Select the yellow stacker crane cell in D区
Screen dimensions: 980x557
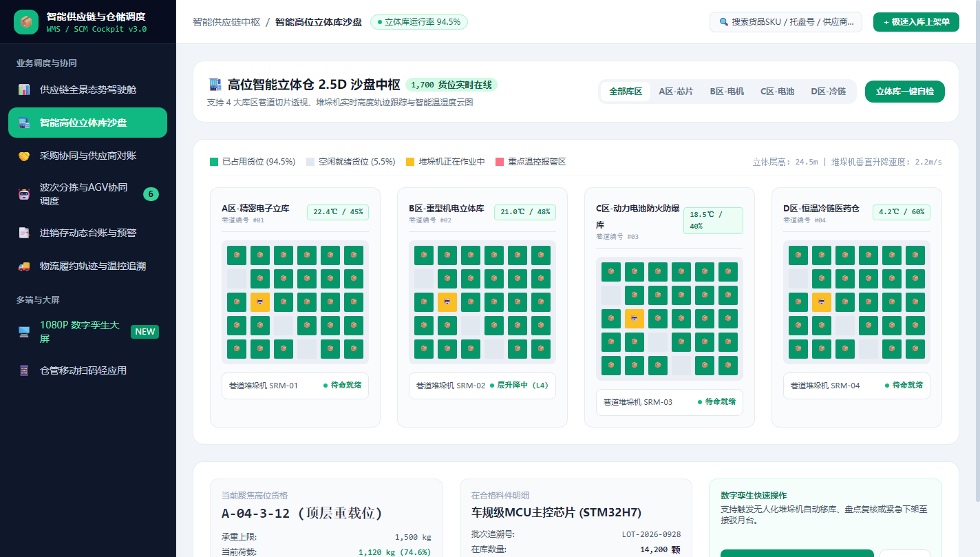[822, 302]
